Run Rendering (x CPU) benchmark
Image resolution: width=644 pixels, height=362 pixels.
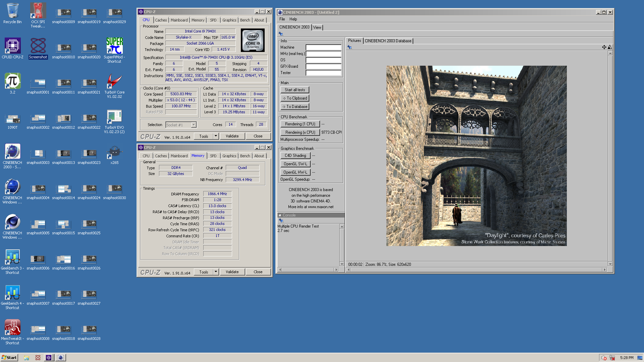300,132
